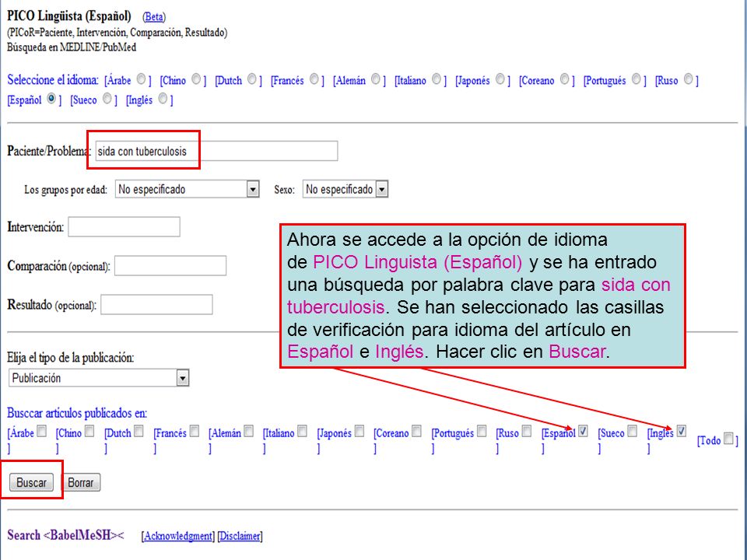
Task: Check the Sueco articles checkbox
Action: 632,431
